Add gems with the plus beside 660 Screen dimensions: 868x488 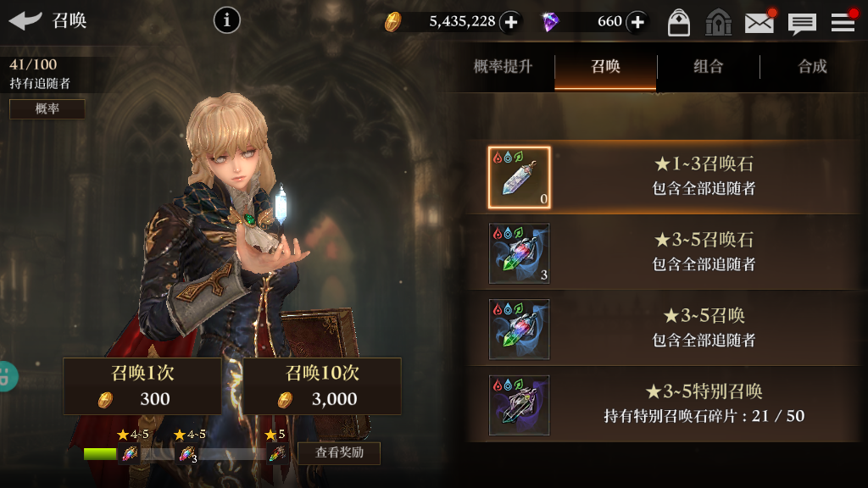637,22
